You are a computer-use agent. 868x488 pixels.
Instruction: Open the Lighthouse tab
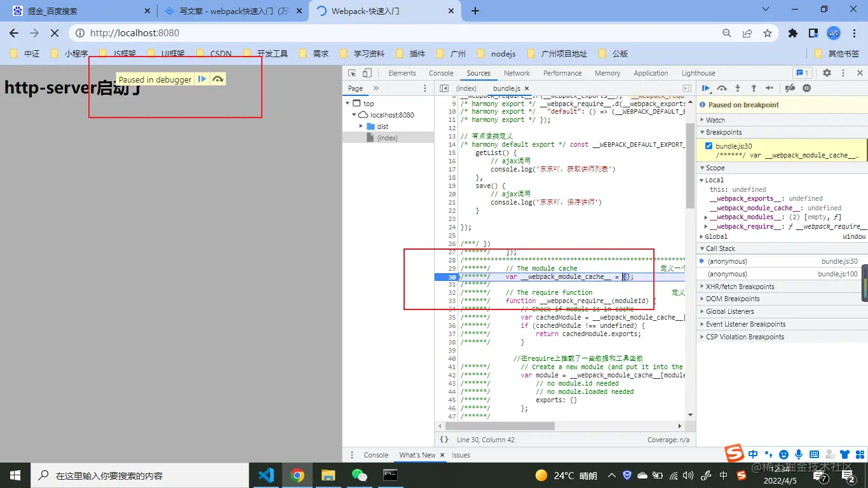coord(698,73)
